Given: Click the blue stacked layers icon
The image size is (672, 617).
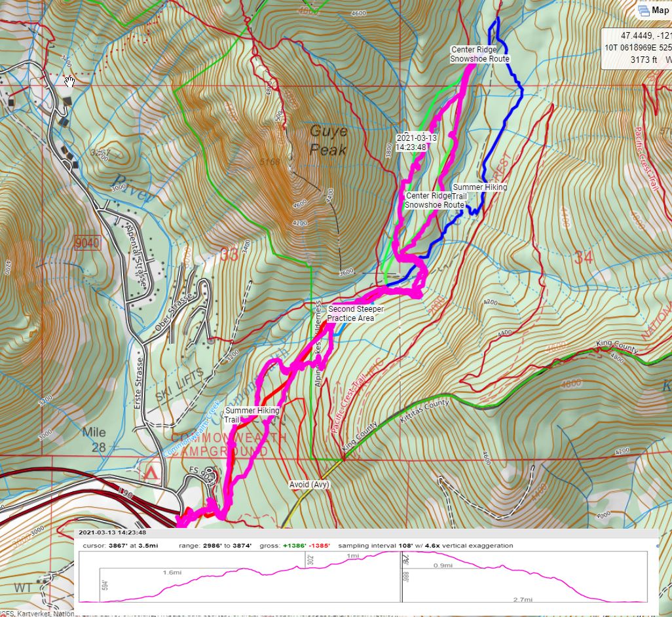Looking at the screenshot, I should click(x=643, y=9).
